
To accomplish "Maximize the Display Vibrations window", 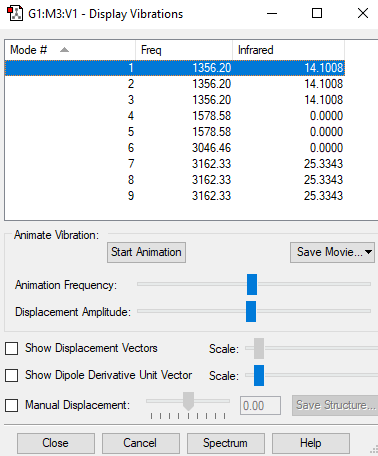I will tap(317, 14).
